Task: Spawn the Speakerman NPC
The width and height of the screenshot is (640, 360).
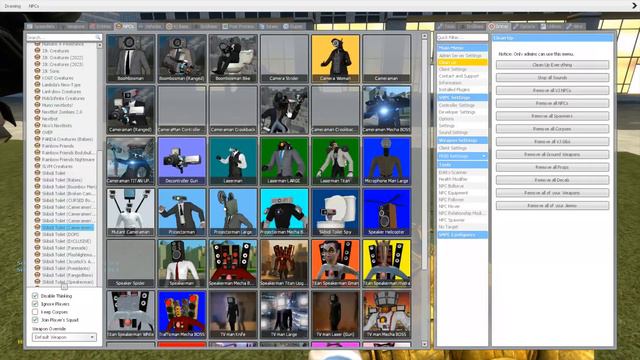Action: click(182, 263)
